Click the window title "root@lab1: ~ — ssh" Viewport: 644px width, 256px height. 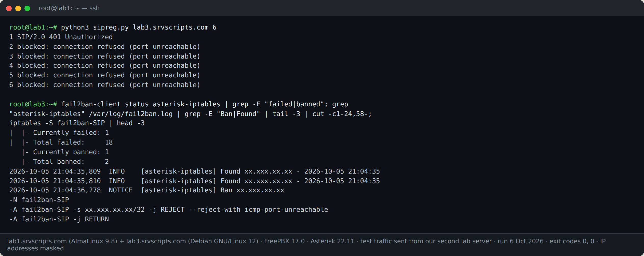click(x=69, y=8)
